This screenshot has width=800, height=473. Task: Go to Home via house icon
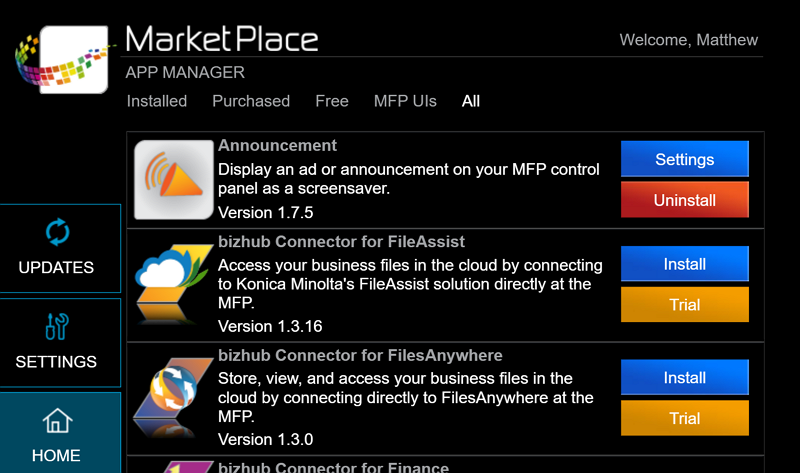pyautogui.click(x=57, y=420)
